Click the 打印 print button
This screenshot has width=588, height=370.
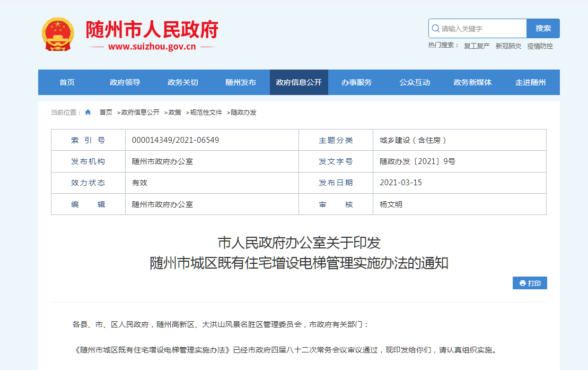tap(530, 283)
